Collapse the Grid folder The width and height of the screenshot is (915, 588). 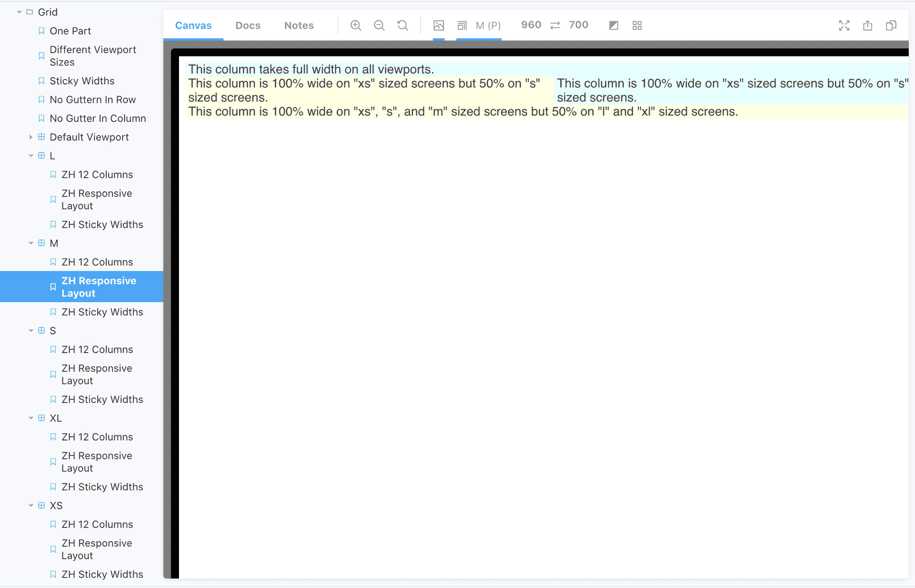pyautogui.click(x=19, y=12)
